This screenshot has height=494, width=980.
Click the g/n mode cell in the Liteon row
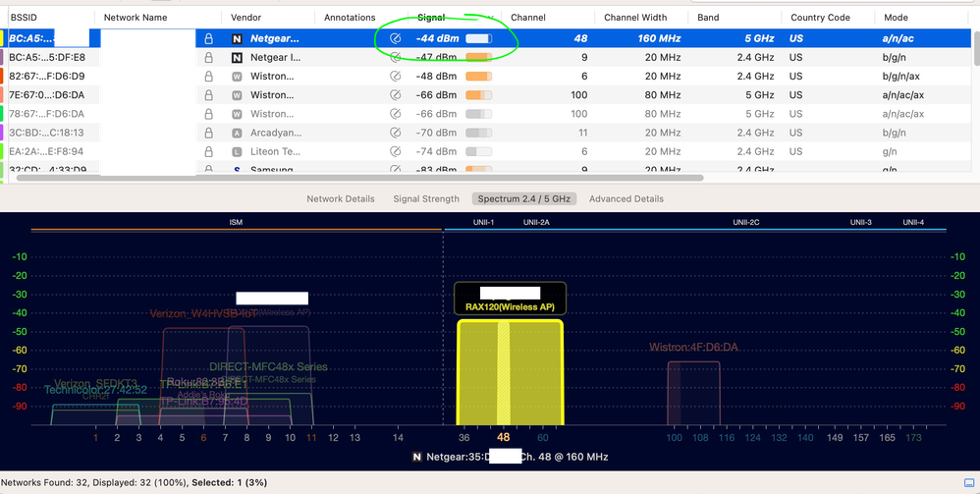click(890, 151)
